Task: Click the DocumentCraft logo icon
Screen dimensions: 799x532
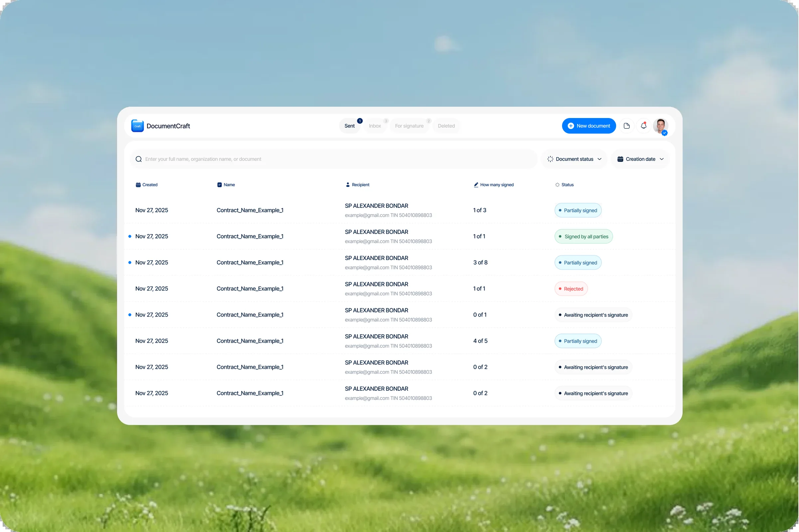Action: point(137,126)
